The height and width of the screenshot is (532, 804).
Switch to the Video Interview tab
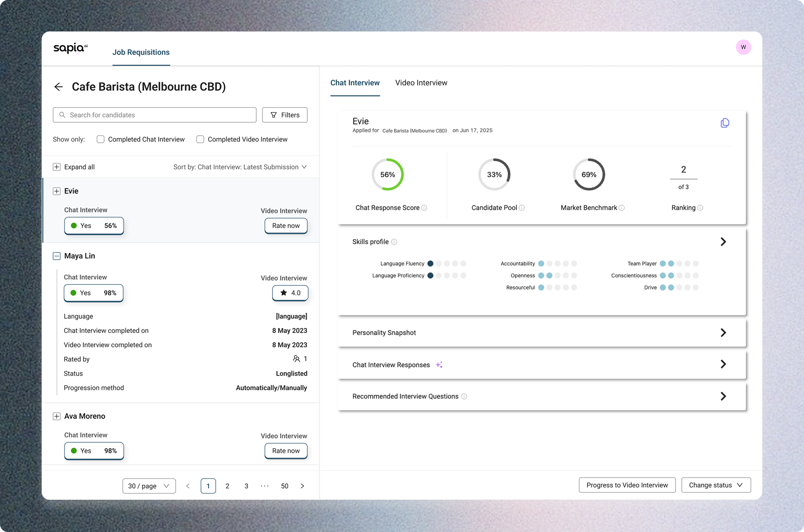click(x=421, y=83)
